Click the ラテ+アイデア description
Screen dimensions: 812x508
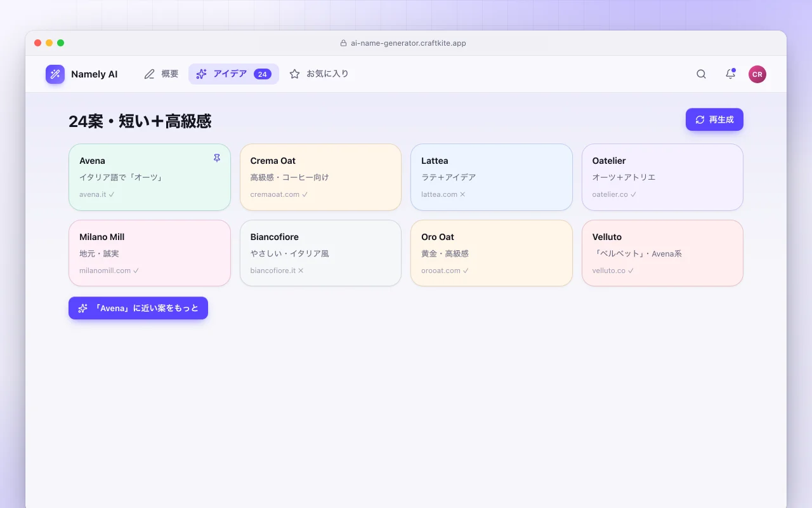click(449, 177)
